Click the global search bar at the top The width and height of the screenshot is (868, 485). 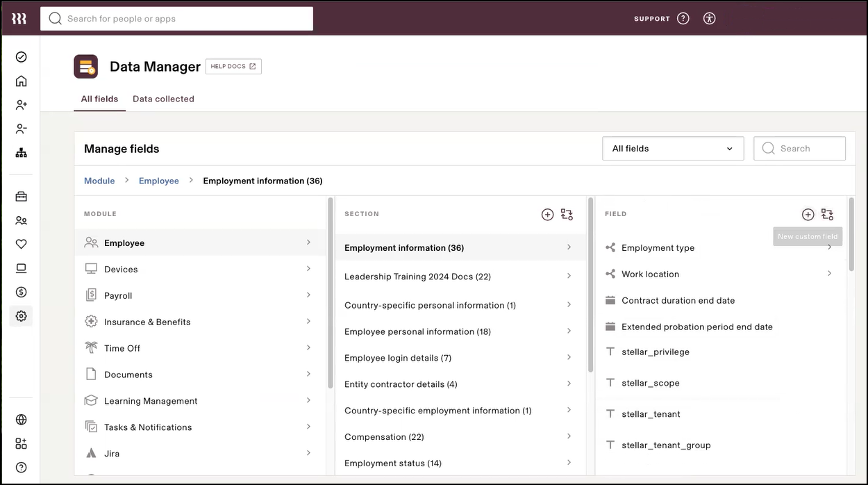click(x=176, y=18)
